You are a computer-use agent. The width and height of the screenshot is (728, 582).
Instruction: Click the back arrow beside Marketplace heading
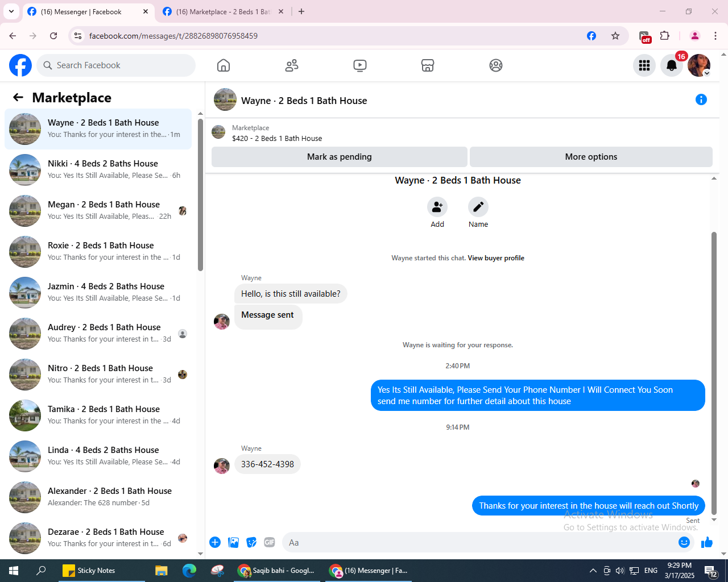18,98
